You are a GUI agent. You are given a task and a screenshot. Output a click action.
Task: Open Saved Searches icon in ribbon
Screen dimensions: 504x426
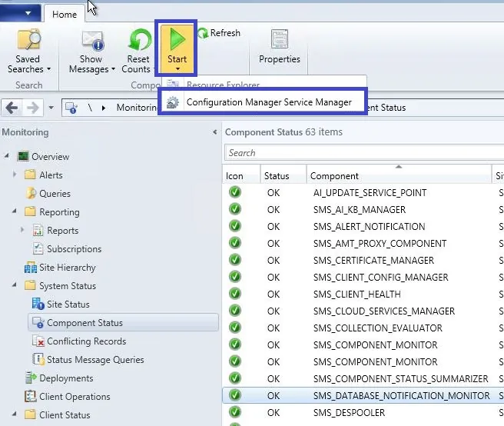pyautogui.click(x=29, y=39)
